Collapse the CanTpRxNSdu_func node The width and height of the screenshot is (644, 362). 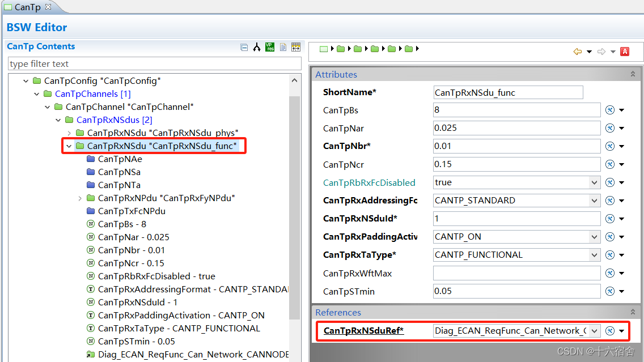click(x=69, y=146)
